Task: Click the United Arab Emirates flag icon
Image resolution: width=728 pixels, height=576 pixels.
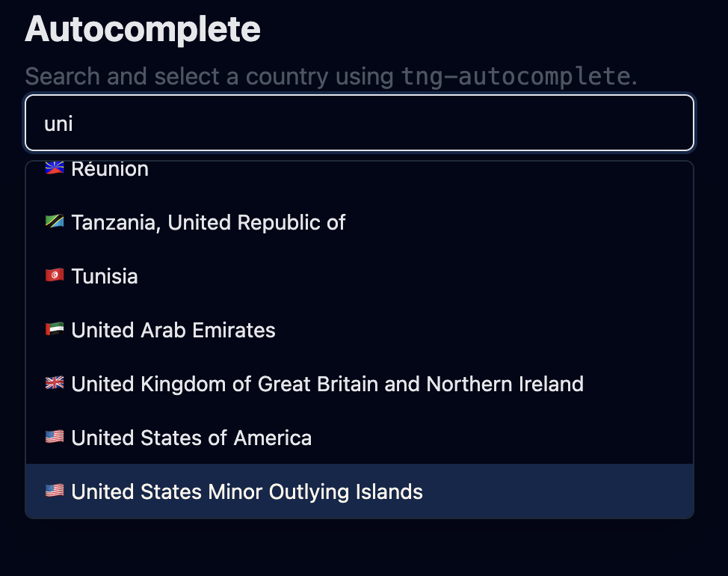Action: coord(55,330)
